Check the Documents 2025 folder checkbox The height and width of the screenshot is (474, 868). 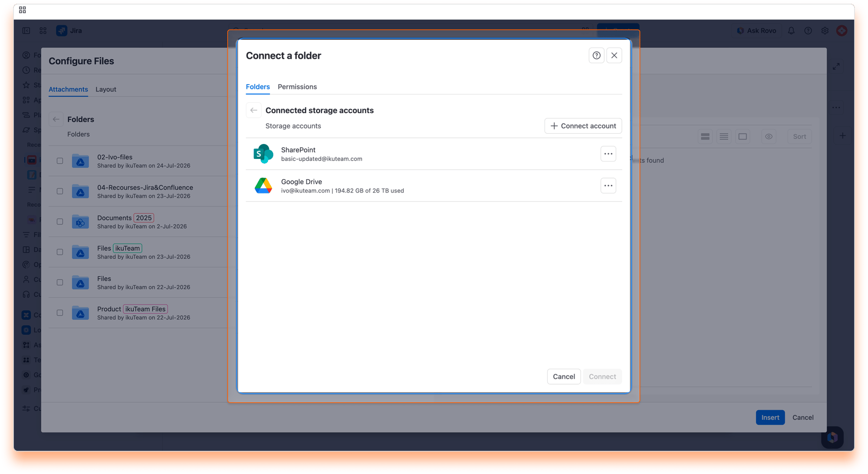(60, 222)
